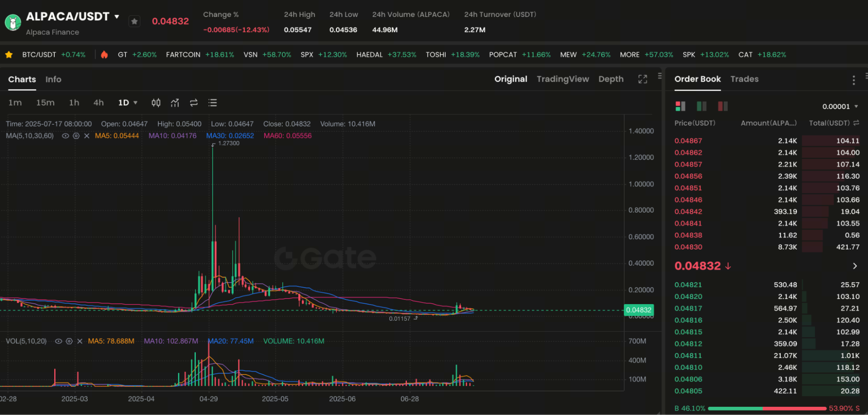Open the VSN ticker pair

pos(267,55)
